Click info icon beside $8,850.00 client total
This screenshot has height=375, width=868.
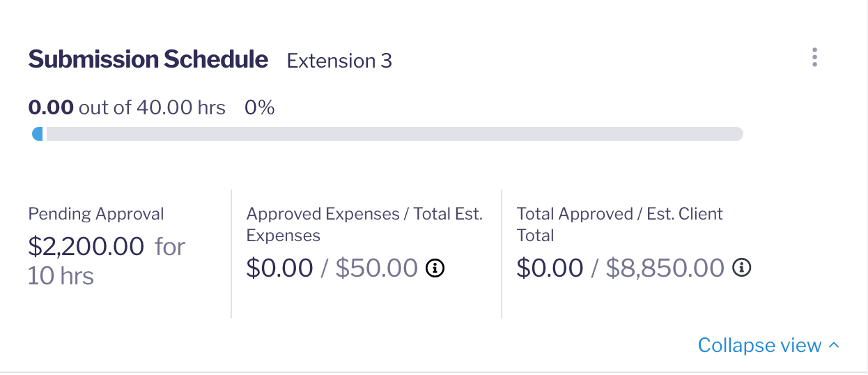coord(743,268)
